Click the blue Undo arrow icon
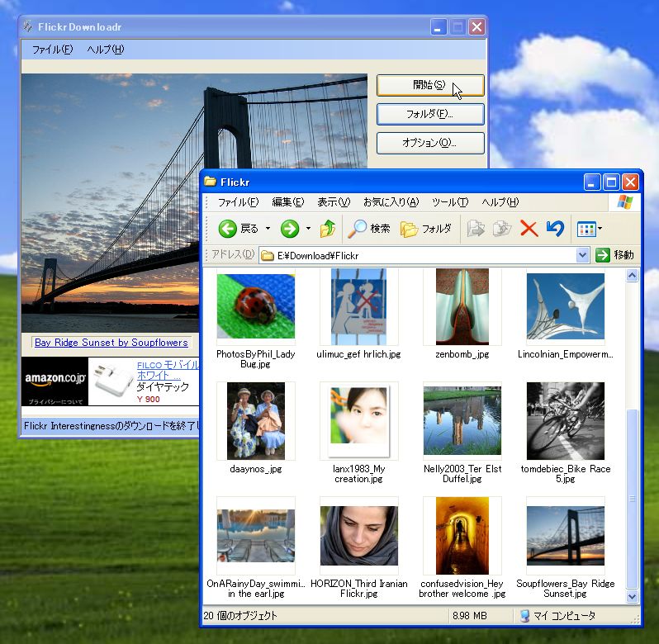Screen dimensions: 659x644 coord(555,229)
